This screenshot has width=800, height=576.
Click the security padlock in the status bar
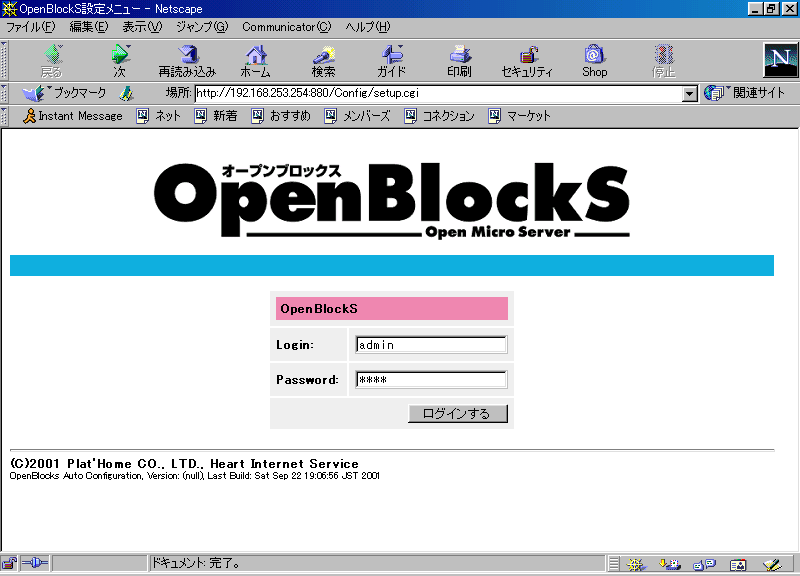pyautogui.click(x=9, y=563)
